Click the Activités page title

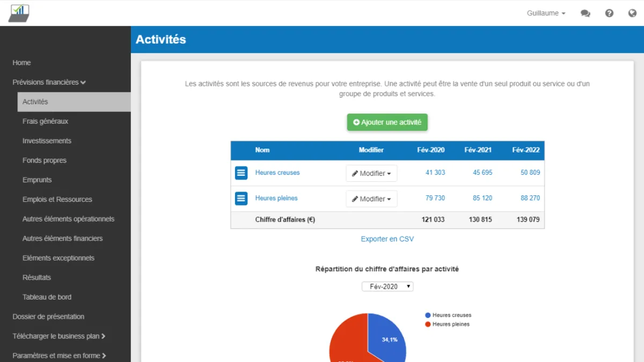(161, 40)
